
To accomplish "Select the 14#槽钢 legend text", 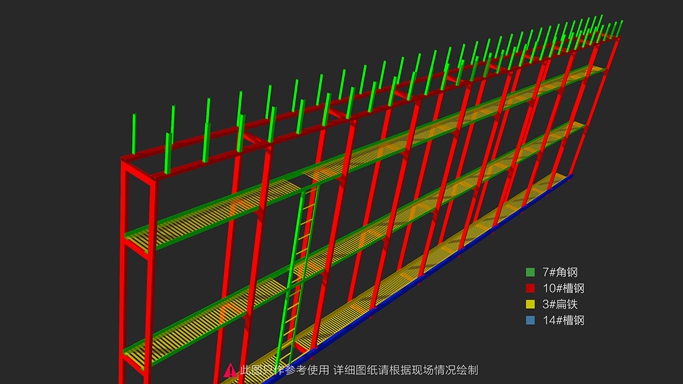I will click(x=563, y=320).
